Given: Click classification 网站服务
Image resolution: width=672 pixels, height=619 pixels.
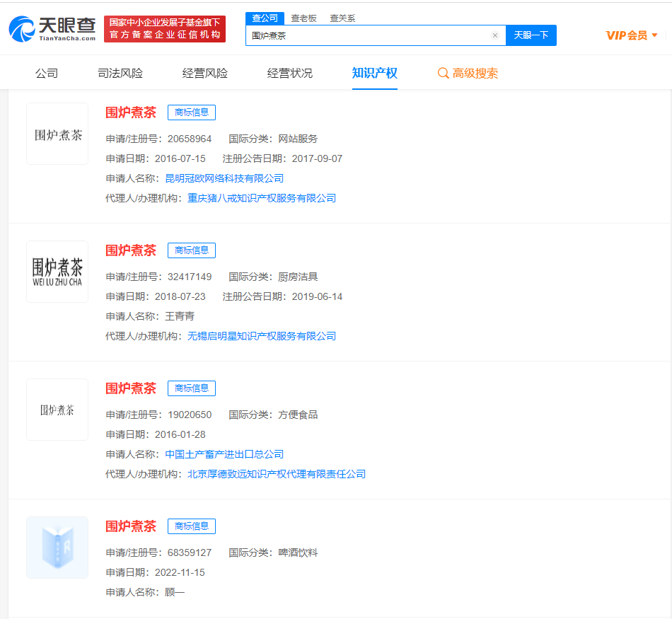Looking at the screenshot, I should point(298,139).
